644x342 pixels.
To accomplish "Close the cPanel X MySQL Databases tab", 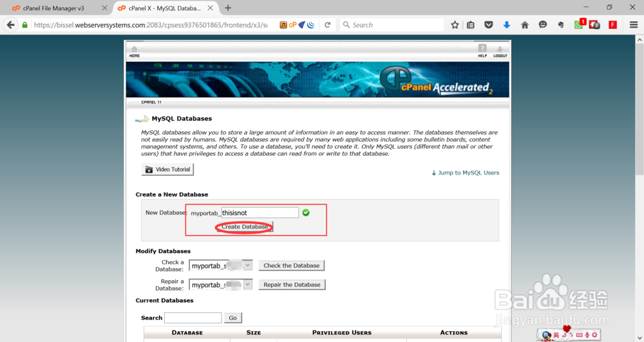I will coord(211,8).
